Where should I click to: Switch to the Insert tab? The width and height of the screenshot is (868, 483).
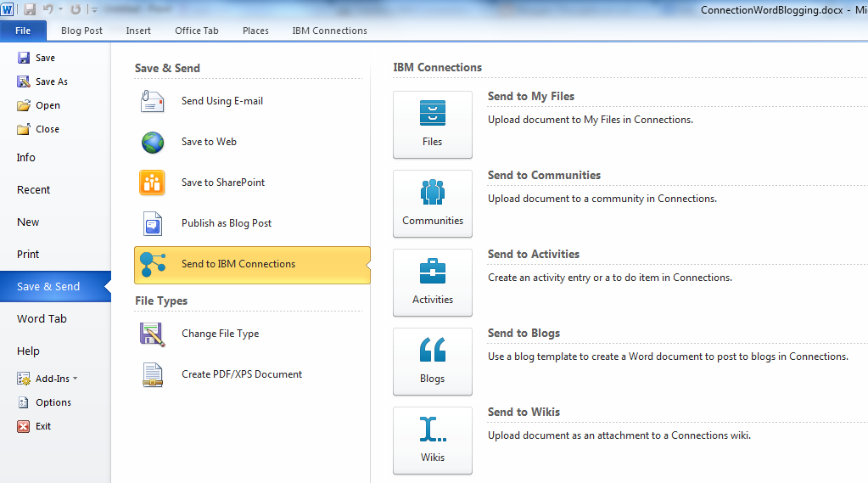click(138, 31)
